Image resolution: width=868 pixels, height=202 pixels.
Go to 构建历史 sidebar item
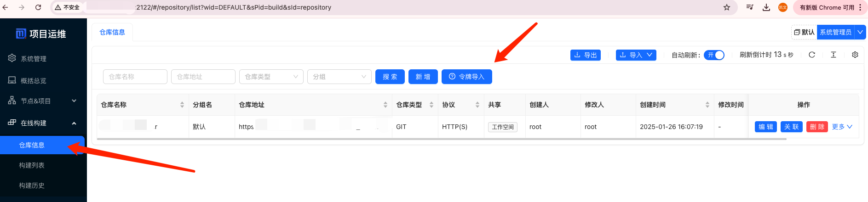[x=32, y=185]
